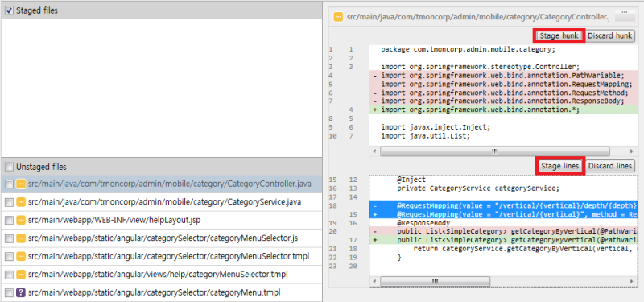The image size is (644, 302).
Task: Click the private CategoryService categoryService line
Action: (x=478, y=188)
